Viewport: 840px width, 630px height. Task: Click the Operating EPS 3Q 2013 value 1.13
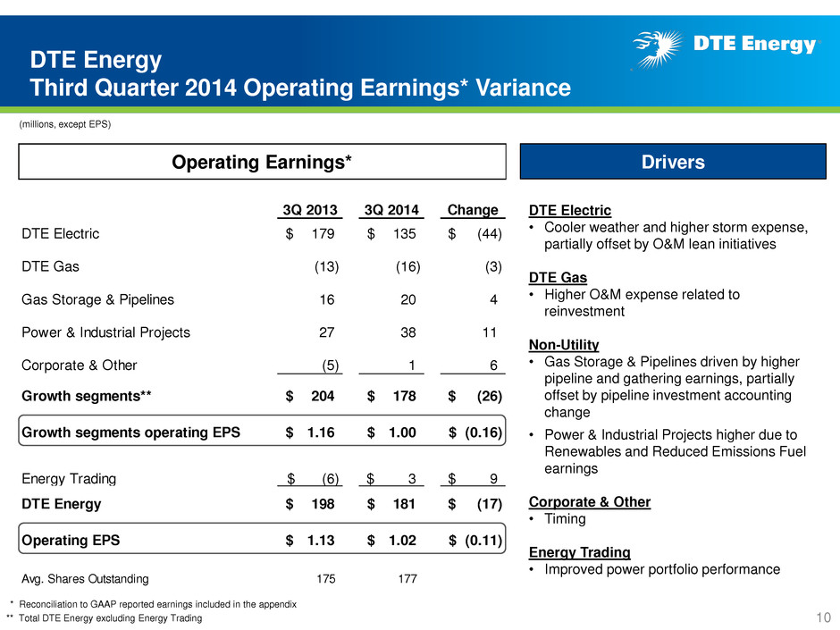click(321, 540)
